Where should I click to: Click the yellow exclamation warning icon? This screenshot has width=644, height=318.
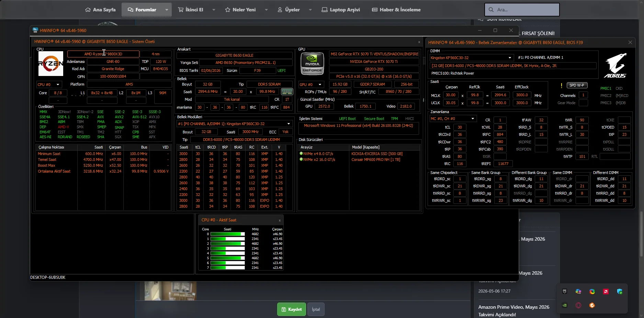(x=561, y=85)
